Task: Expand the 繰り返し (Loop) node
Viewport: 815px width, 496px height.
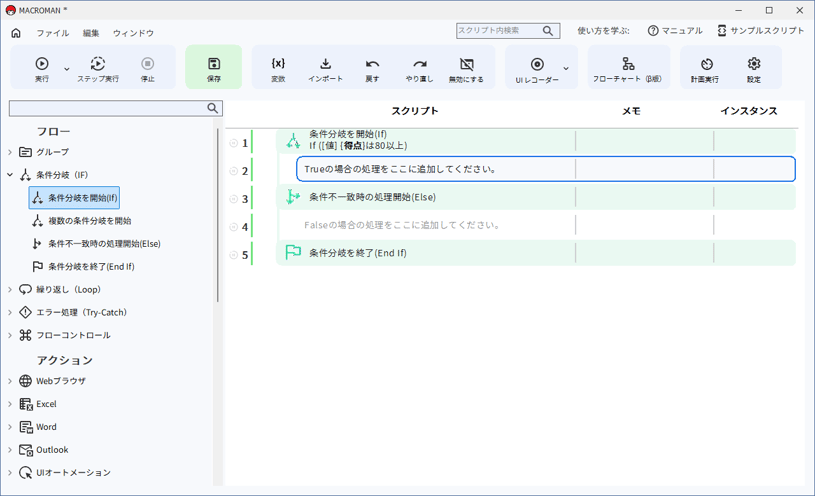Action: pyautogui.click(x=10, y=290)
